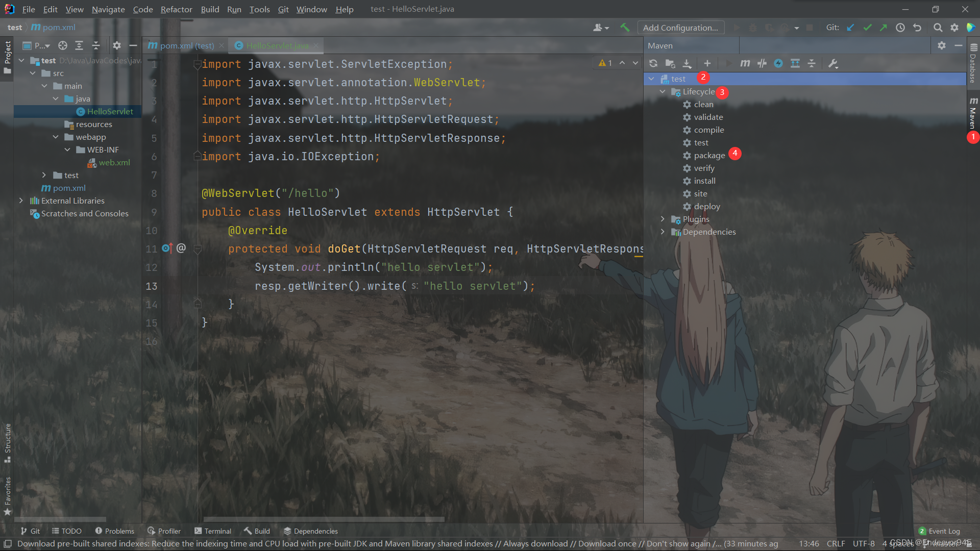
Task: Open the Refactor menu
Action: (x=176, y=9)
